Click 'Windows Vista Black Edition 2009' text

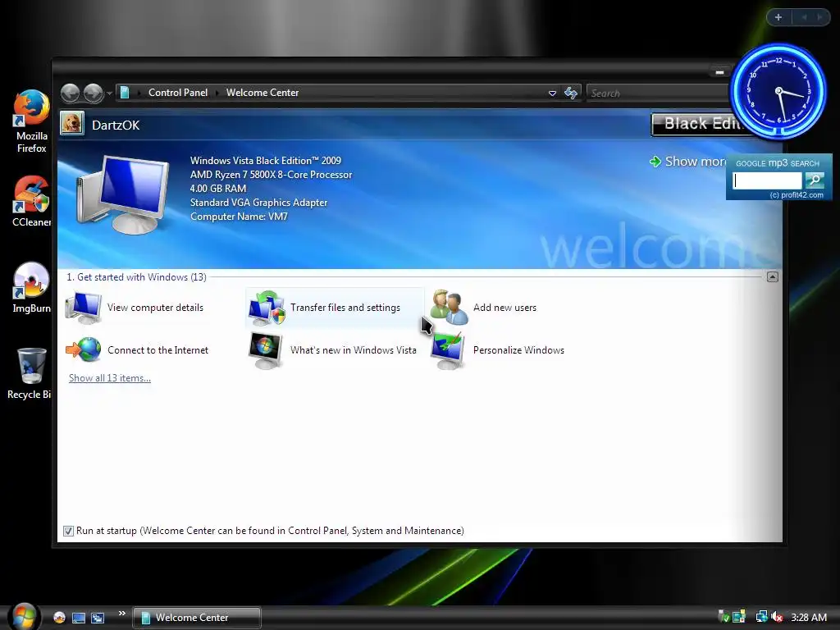coord(266,161)
